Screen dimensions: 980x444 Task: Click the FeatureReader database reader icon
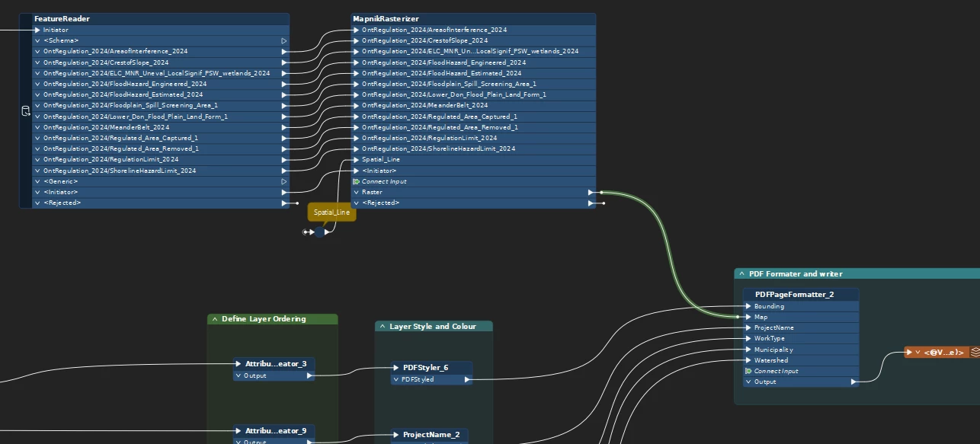tap(25, 111)
